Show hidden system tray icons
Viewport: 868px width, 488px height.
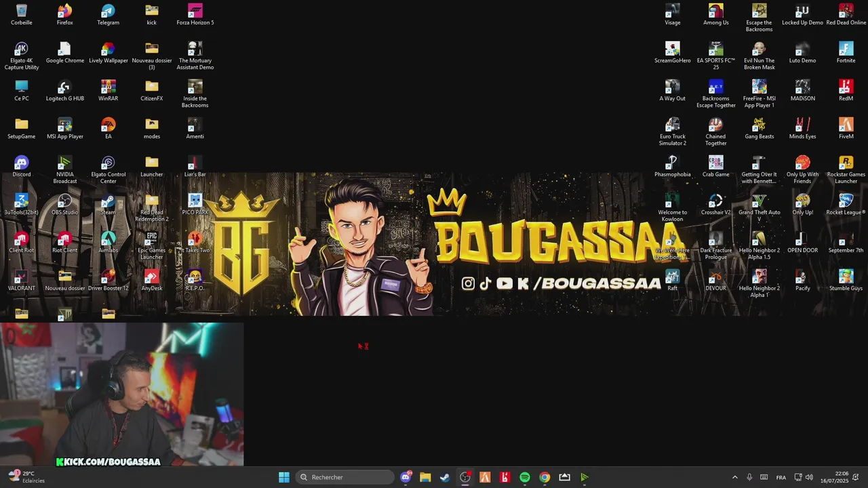pyautogui.click(x=734, y=477)
